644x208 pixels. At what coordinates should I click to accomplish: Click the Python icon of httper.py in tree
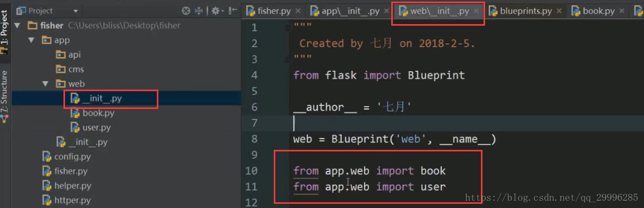(47, 200)
